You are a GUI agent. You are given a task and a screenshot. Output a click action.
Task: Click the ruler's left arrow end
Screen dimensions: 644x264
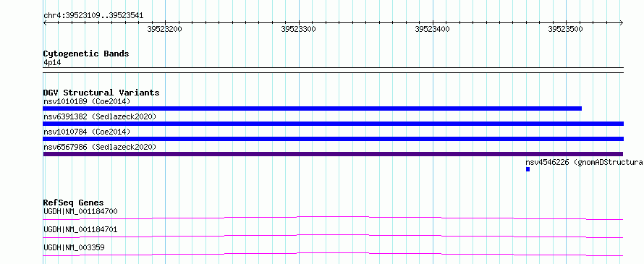point(45,22)
